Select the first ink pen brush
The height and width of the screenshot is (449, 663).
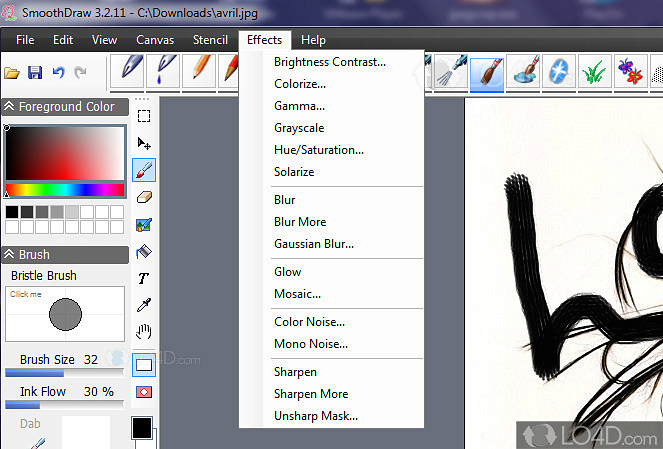coord(127,71)
